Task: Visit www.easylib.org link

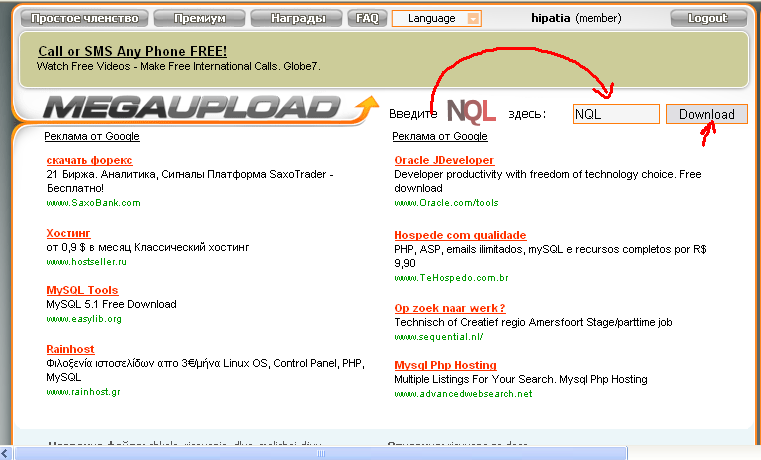Action: pos(84,319)
